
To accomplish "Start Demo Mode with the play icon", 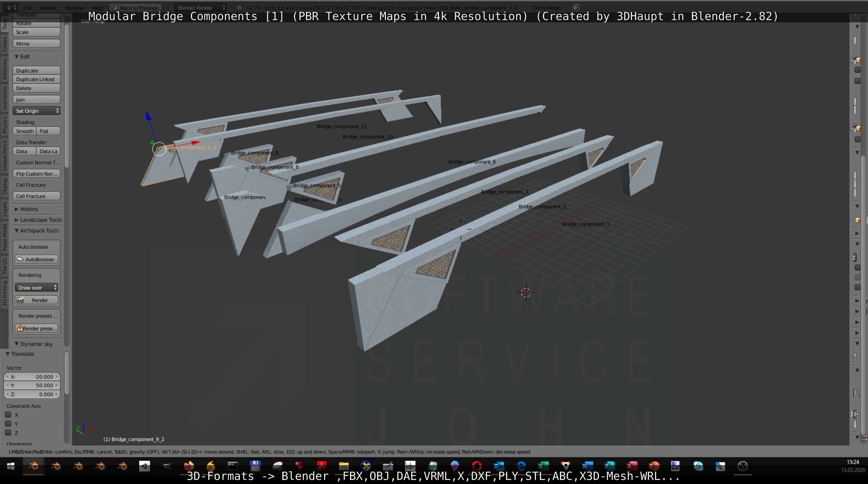I will coord(576,7).
